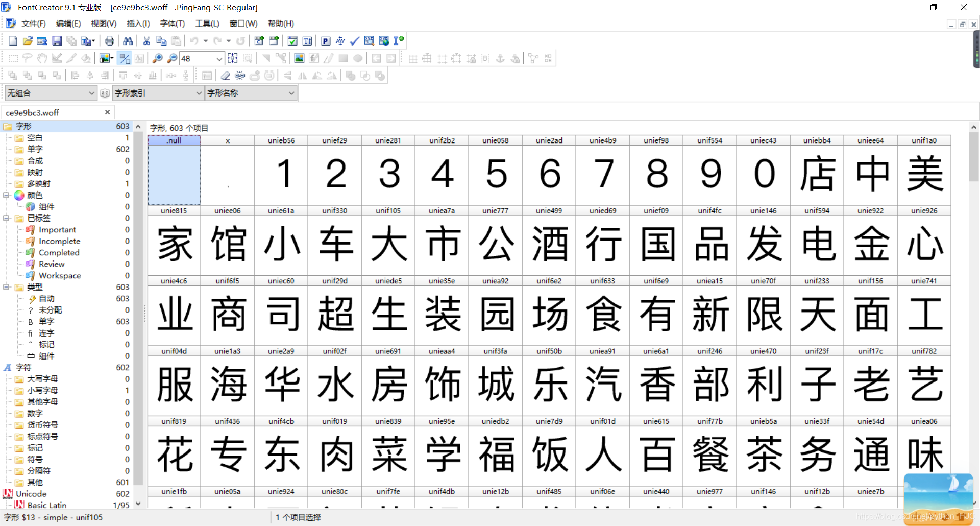The image size is (980, 526).
Task: Select the Basic Latin range
Action: point(47,505)
